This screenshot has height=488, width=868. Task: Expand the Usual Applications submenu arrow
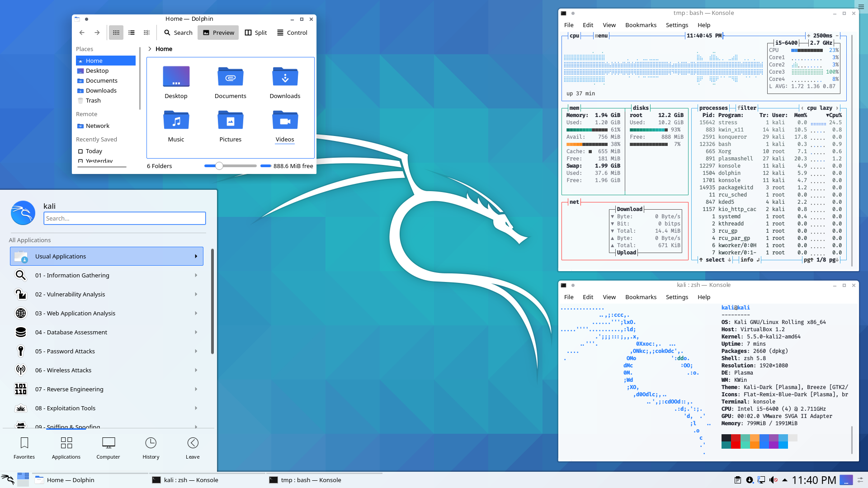196,256
